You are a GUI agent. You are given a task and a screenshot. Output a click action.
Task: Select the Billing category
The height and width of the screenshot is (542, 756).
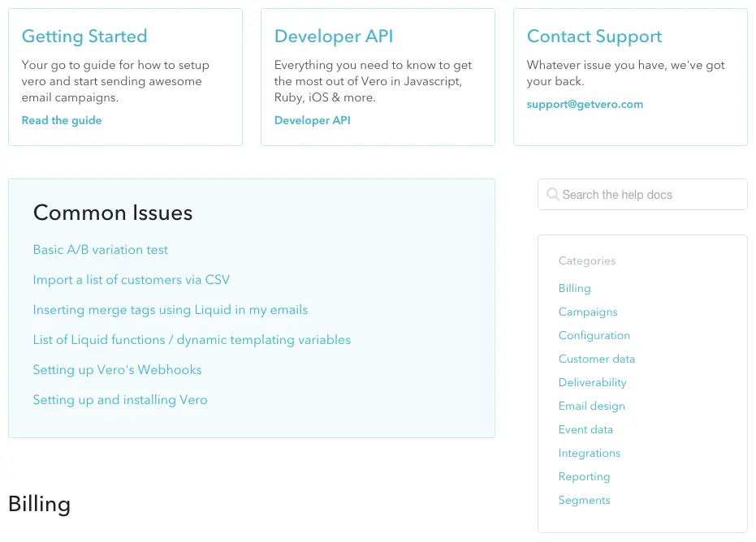click(x=574, y=289)
